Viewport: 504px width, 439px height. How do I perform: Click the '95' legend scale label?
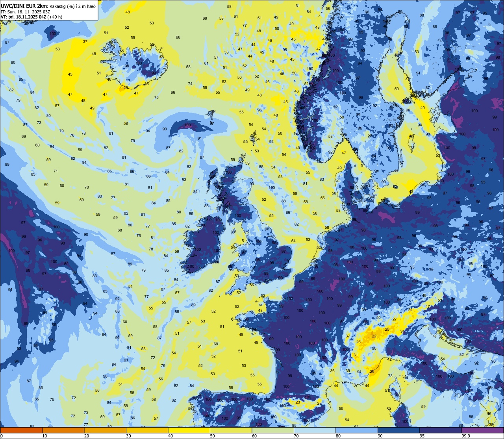point(422,436)
